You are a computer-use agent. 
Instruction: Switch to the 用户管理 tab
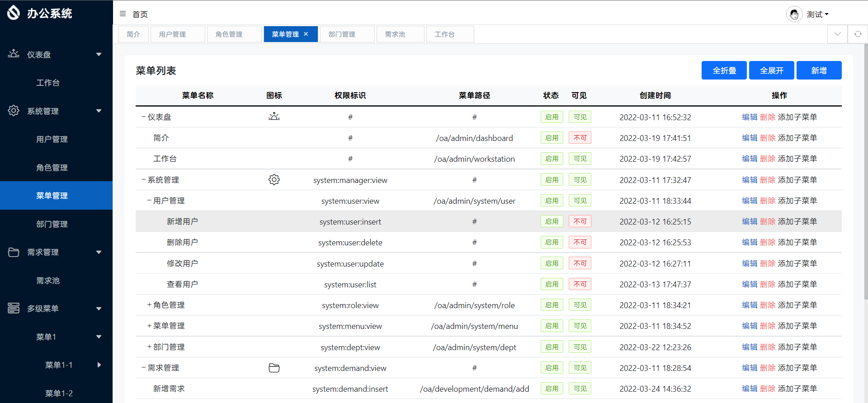tap(178, 34)
